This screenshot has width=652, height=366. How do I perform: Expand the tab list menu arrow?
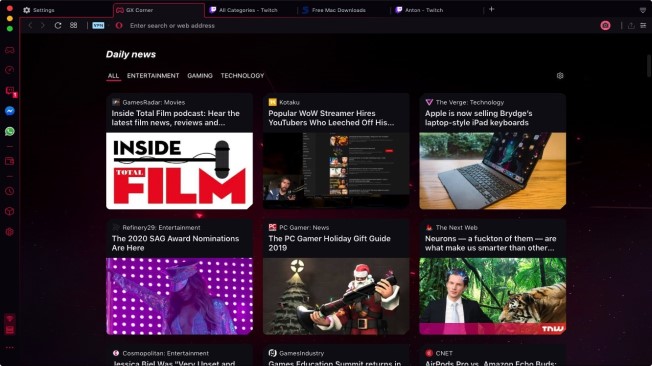click(643, 10)
